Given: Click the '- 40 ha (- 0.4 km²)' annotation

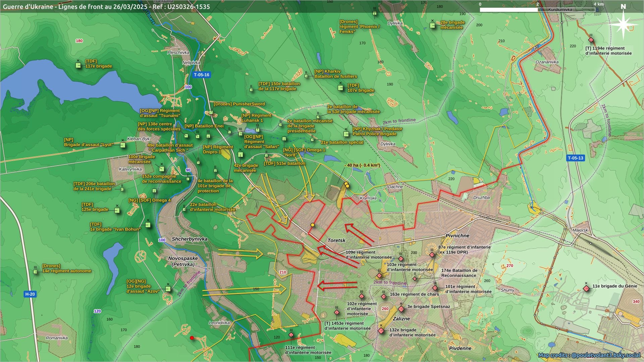Looking at the screenshot, I should pyautogui.click(x=362, y=165).
